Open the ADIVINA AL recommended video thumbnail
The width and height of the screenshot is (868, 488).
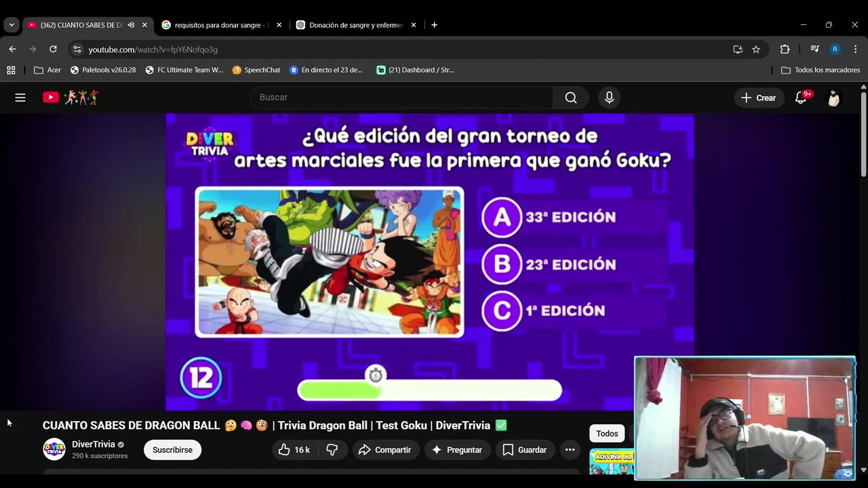[x=612, y=462]
